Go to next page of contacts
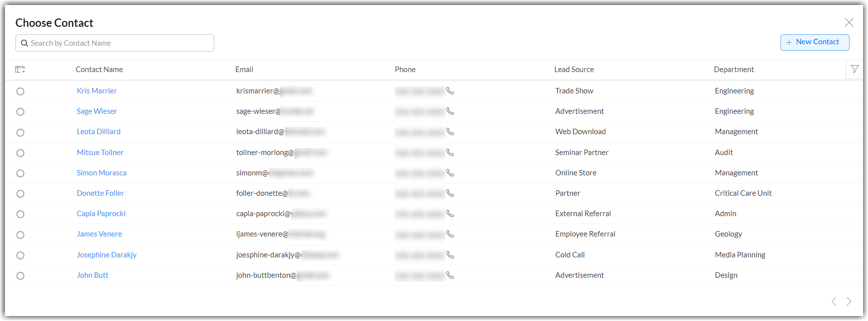The width and height of the screenshot is (868, 321). (849, 301)
